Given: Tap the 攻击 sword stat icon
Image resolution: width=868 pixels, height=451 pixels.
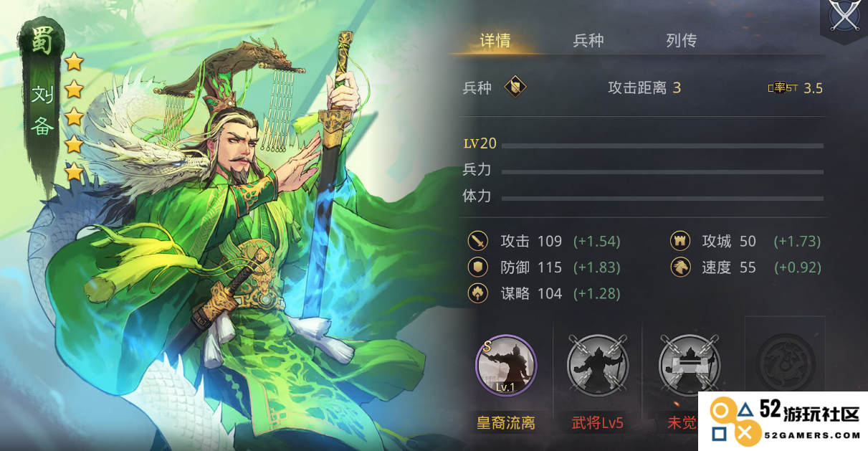Looking at the screenshot, I should tap(478, 241).
